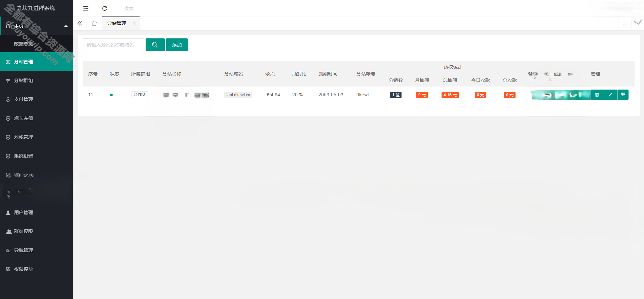The width and height of the screenshot is (644, 299).
Task: Click the 合作商 group tag
Action: click(140, 95)
